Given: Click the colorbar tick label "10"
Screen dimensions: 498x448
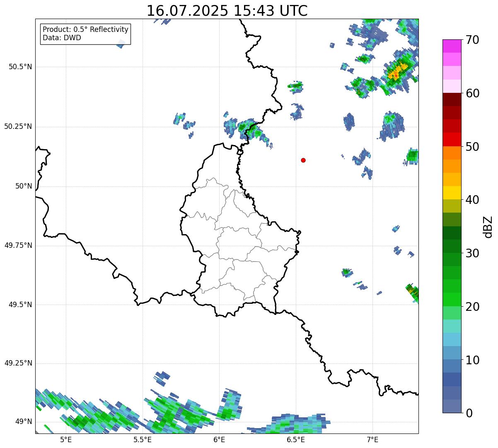Looking at the screenshot, I should pos(472,360).
